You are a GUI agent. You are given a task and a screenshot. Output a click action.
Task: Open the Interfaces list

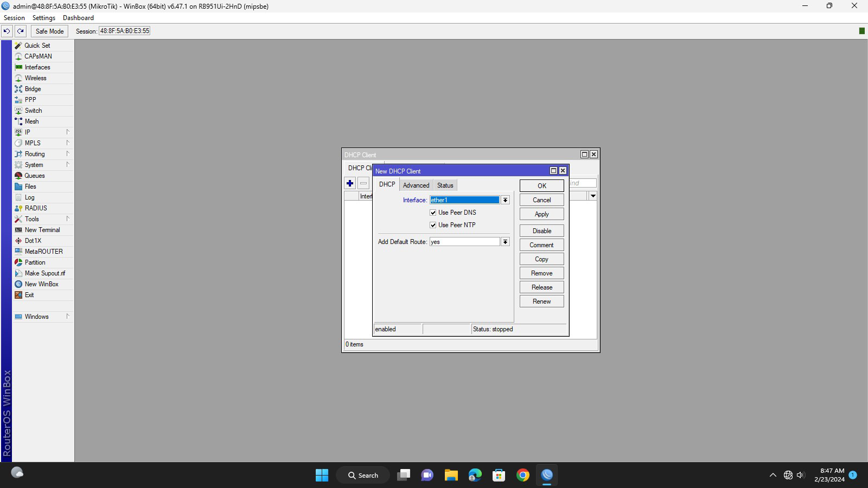(43, 67)
